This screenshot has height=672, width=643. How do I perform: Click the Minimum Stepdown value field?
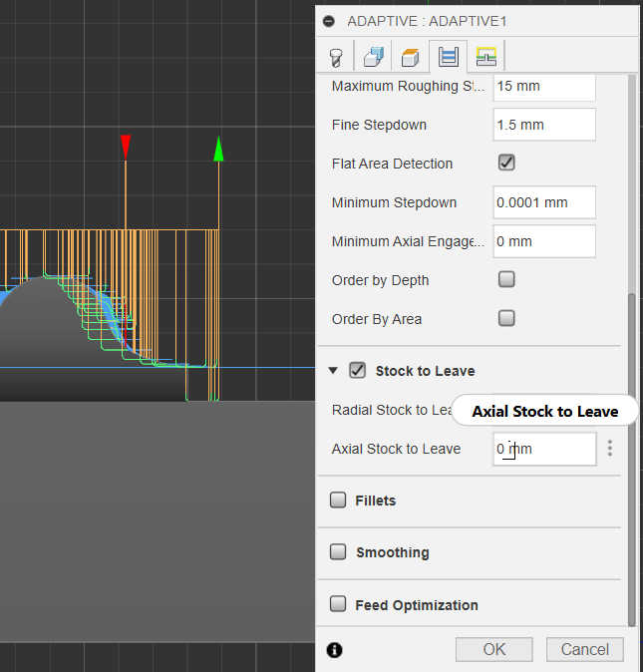tap(544, 202)
